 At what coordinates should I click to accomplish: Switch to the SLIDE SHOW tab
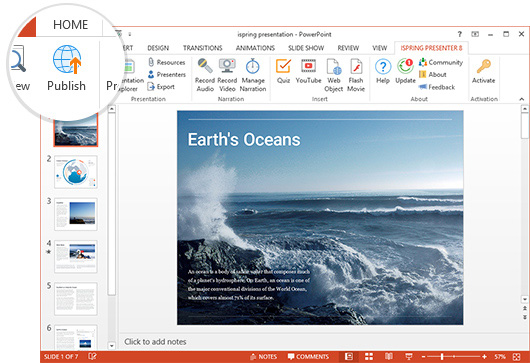pyautogui.click(x=306, y=48)
